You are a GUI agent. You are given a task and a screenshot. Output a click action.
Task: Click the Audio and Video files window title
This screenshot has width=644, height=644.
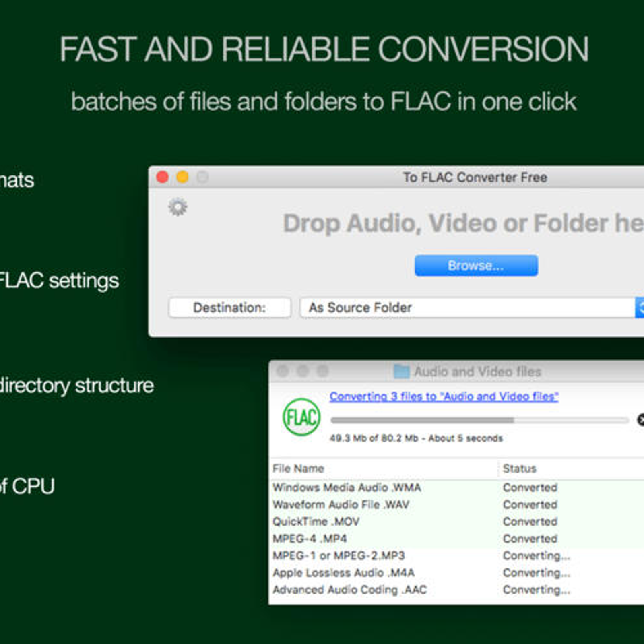478,371
